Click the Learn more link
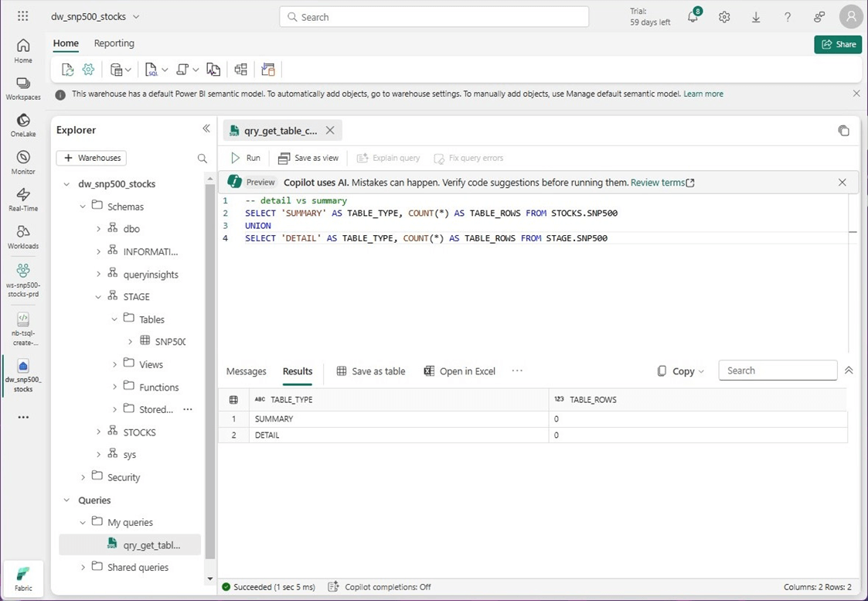 coord(703,94)
